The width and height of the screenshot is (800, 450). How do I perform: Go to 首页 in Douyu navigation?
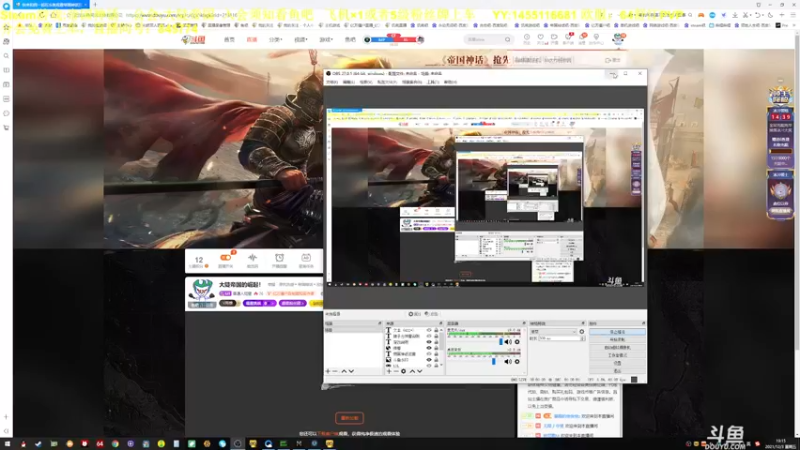pyautogui.click(x=230, y=39)
